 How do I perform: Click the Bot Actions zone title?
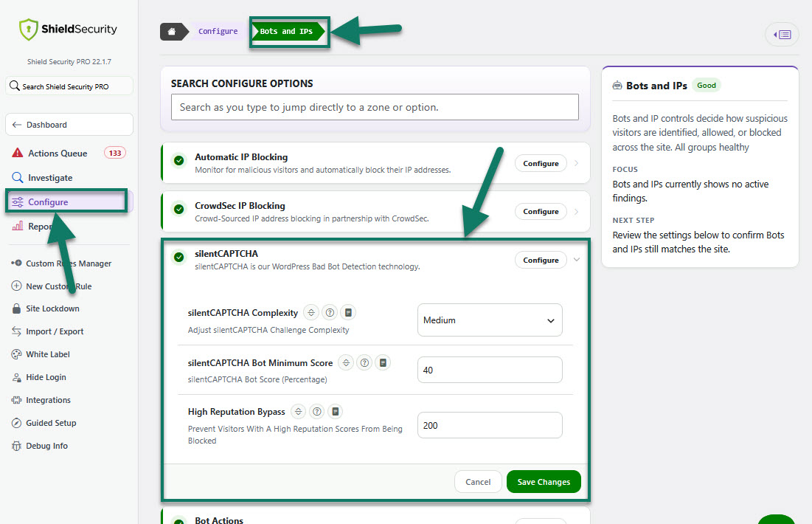point(219,520)
